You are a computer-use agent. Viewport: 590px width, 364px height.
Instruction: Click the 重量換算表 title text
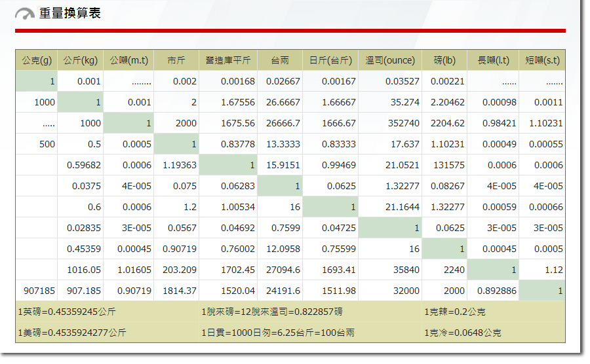coord(70,14)
